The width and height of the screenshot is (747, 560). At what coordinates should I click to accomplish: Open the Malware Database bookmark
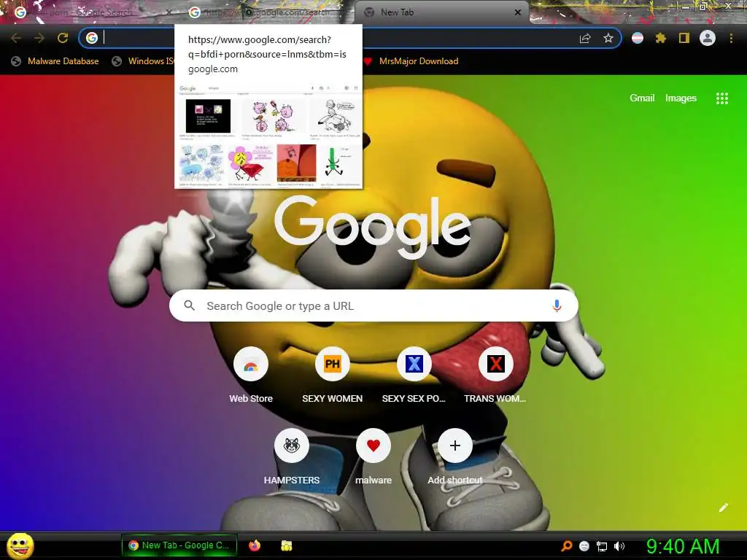click(55, 61)
